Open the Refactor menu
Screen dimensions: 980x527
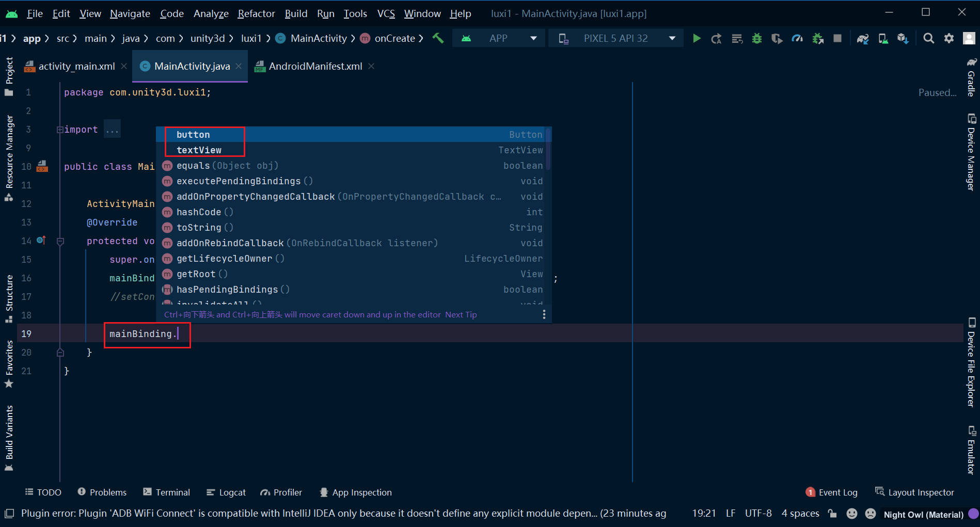click(256, 13)
